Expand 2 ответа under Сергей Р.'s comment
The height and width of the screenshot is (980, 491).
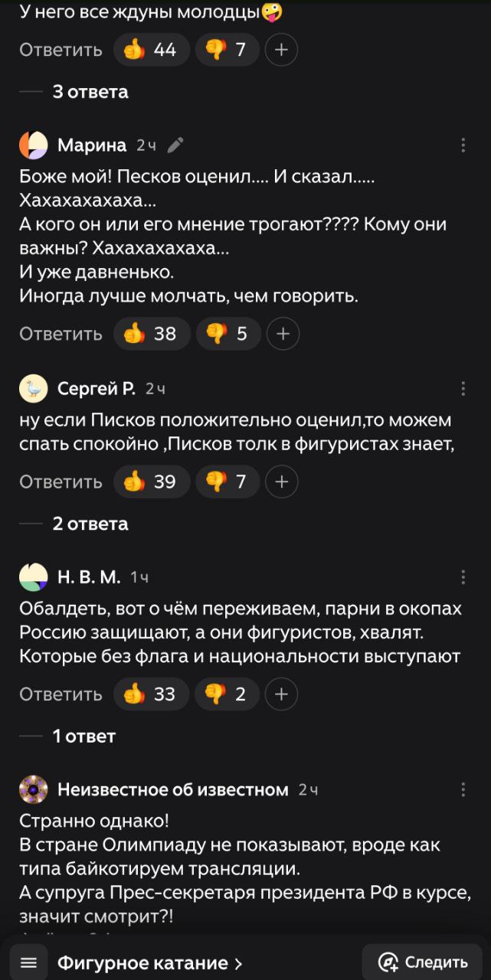(90, 524)
